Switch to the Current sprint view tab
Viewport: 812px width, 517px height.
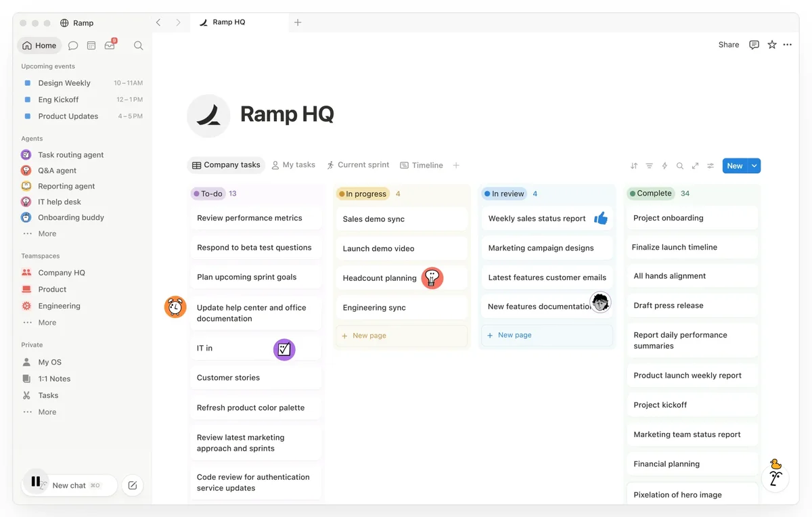(x=358, y=165)
